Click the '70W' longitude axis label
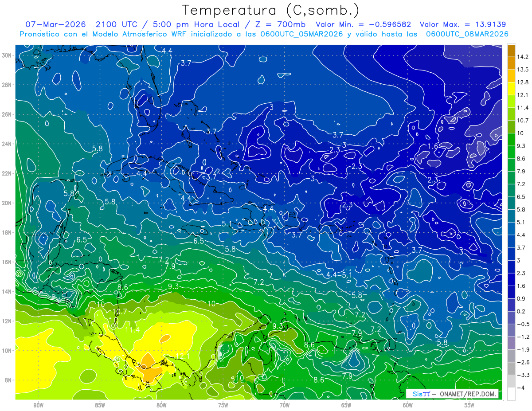Screen dimensions: 532x411 (x=285, y=405)
